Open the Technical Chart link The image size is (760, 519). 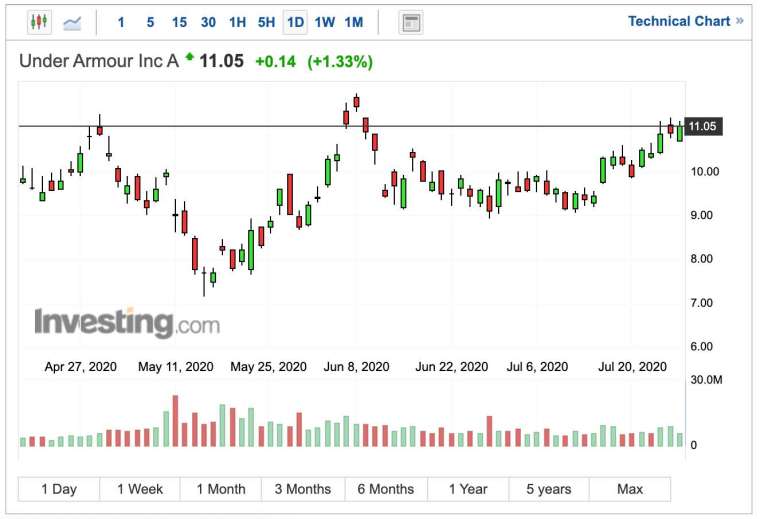point(685,21)
